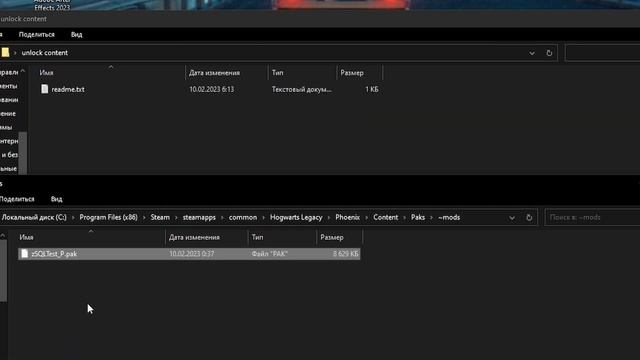Viewport: 640px width, 360px height.
Task: Open the Вид tab in unlock content window
Action: [76, 35]
